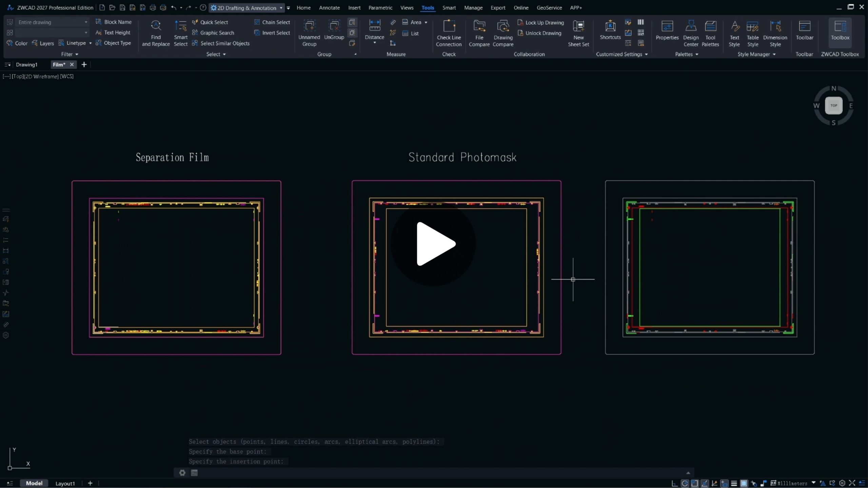The image size is (868, 488).
Task: Open the Smart Select tool
Action: [x=180, y=33]
